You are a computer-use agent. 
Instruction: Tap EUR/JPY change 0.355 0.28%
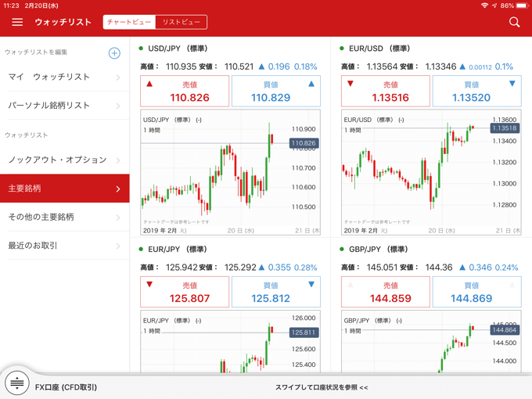coord(288,268)
